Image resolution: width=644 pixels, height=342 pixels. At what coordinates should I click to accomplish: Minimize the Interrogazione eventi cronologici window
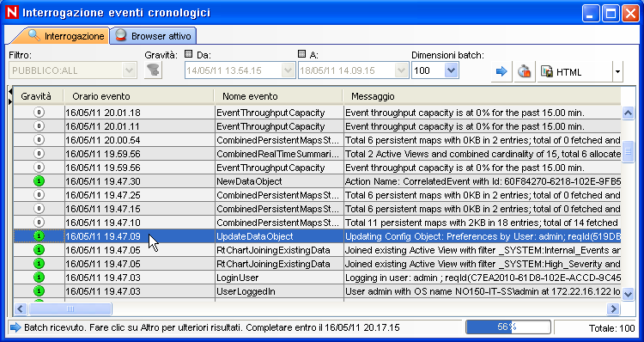590,14
